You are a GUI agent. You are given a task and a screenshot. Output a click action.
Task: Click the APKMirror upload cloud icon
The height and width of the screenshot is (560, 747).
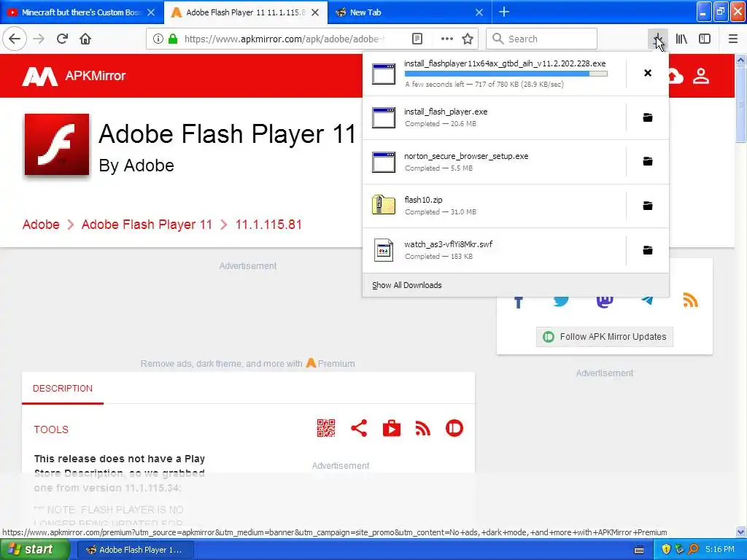coord(676,76)
